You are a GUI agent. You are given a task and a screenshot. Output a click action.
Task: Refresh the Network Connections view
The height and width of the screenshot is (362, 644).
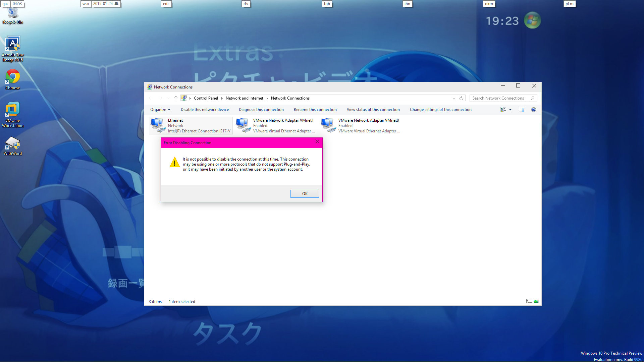pyautogui.click(x=461, y=98)
